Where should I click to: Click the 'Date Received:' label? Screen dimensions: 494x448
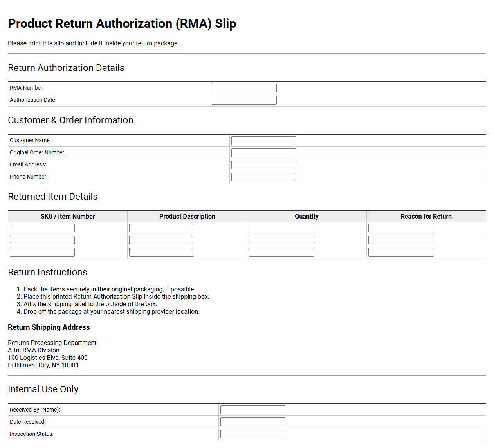28,422
